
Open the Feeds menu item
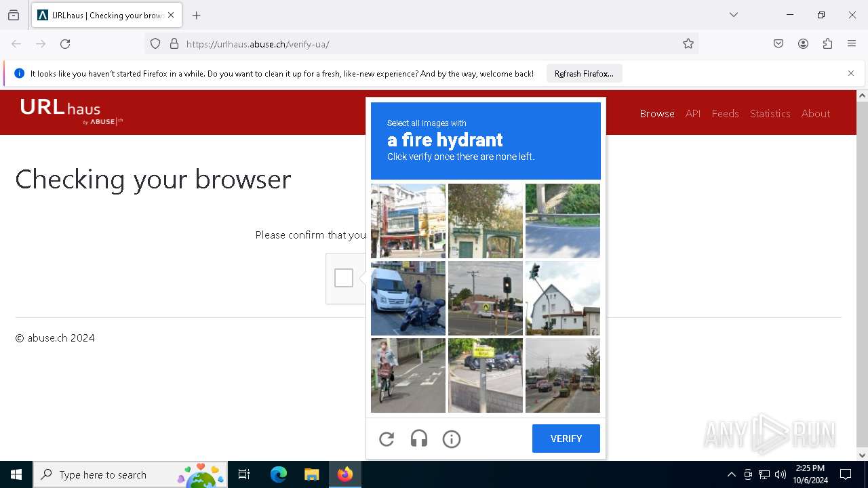725,113
